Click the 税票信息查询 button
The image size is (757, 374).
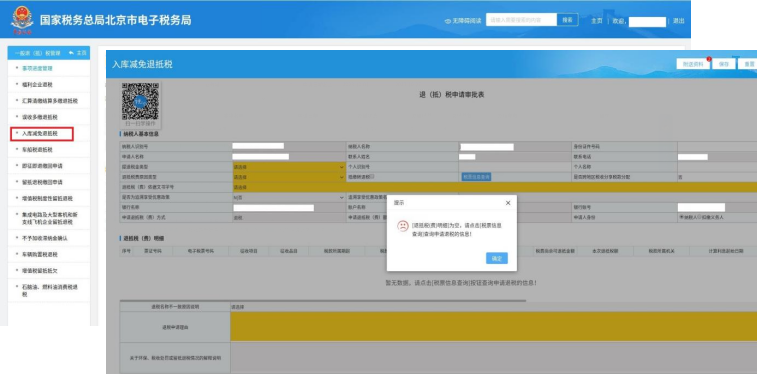pyautogui.click(x=477, y=177)
